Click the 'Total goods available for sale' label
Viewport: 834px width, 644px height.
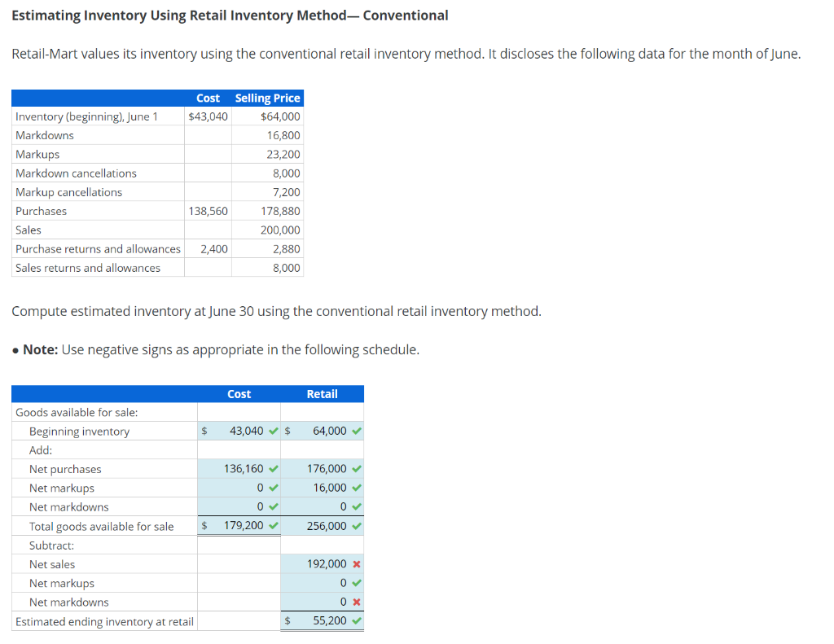click(101, 527)
